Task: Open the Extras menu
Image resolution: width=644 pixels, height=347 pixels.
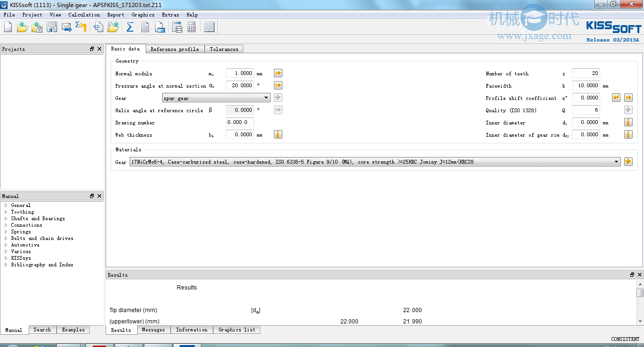Action: [x=171, y=15]
